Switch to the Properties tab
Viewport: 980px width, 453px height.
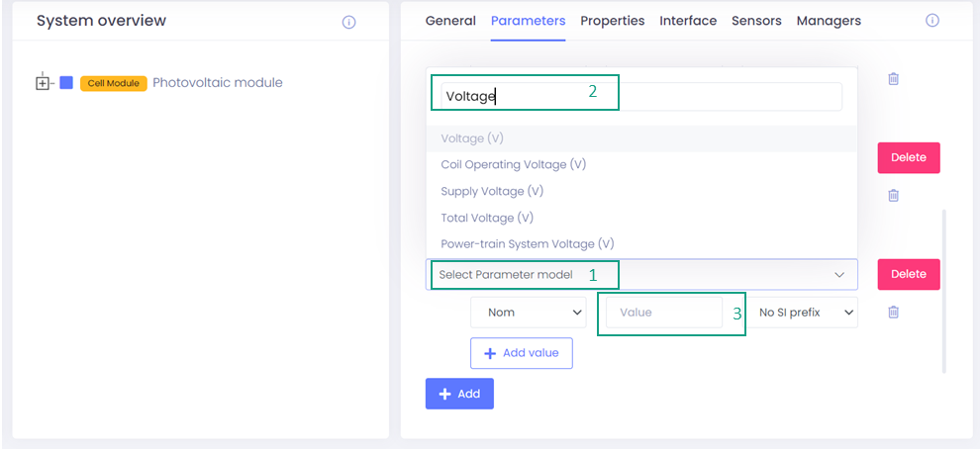tap(612, 21)
